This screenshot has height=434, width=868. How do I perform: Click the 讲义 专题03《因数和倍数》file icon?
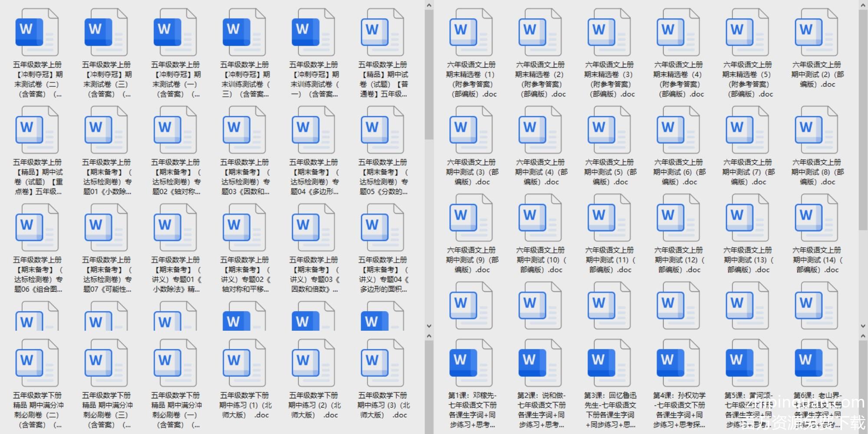pyautogui.click(x=313, y=227)
